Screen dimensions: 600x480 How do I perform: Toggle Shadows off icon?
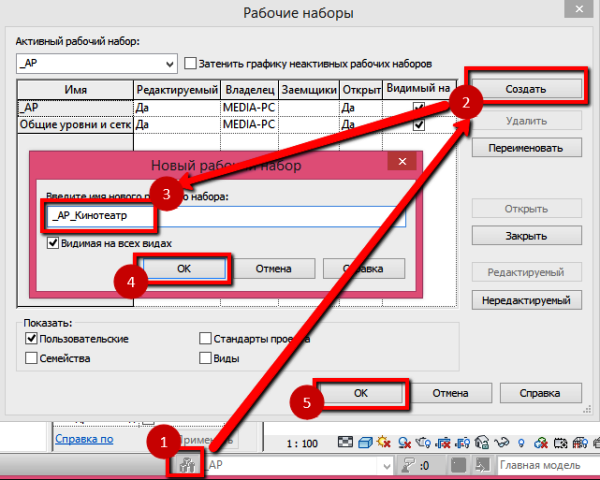click(x=404, y=443)
